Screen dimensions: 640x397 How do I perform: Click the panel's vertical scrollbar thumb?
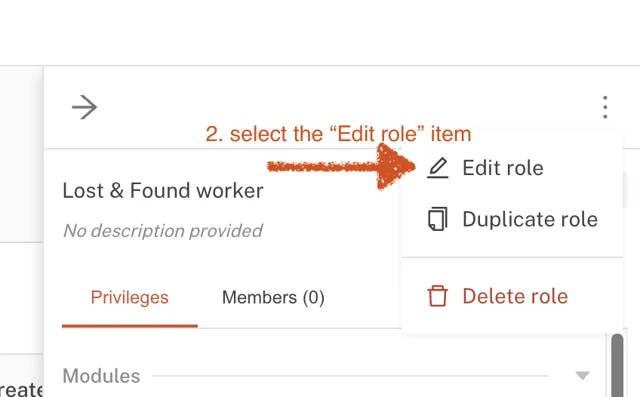617,365
